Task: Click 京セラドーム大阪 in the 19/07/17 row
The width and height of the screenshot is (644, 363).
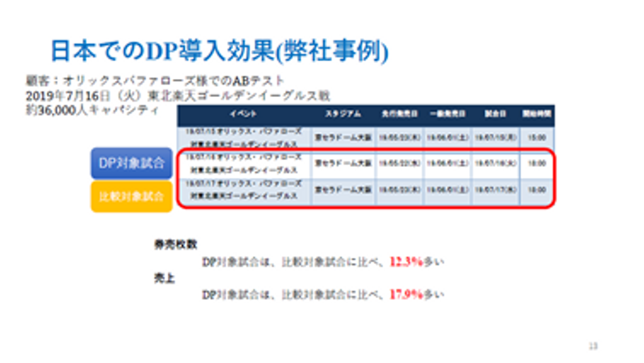Action: (x=343, y=190)
